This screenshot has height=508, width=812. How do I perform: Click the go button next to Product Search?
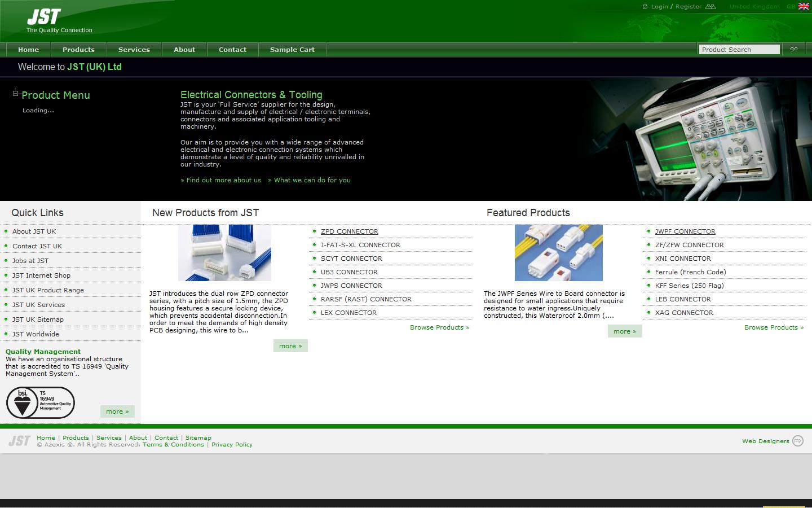pyautogui.click(x=793, y=49)
